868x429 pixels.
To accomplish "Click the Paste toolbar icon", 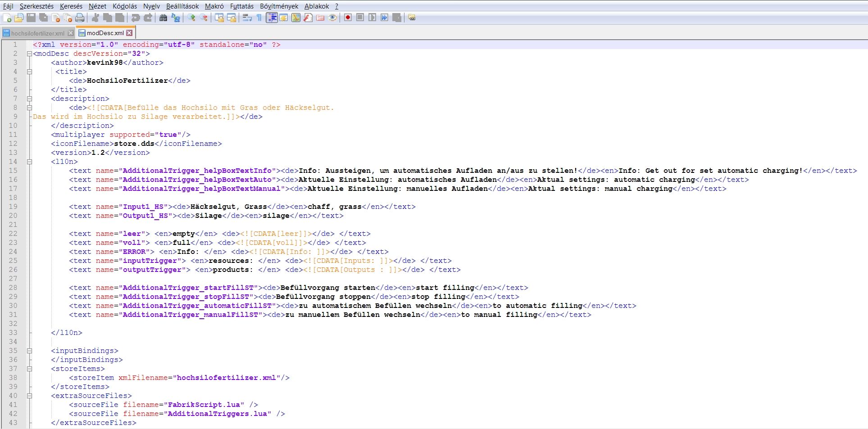I will point(120,18).
